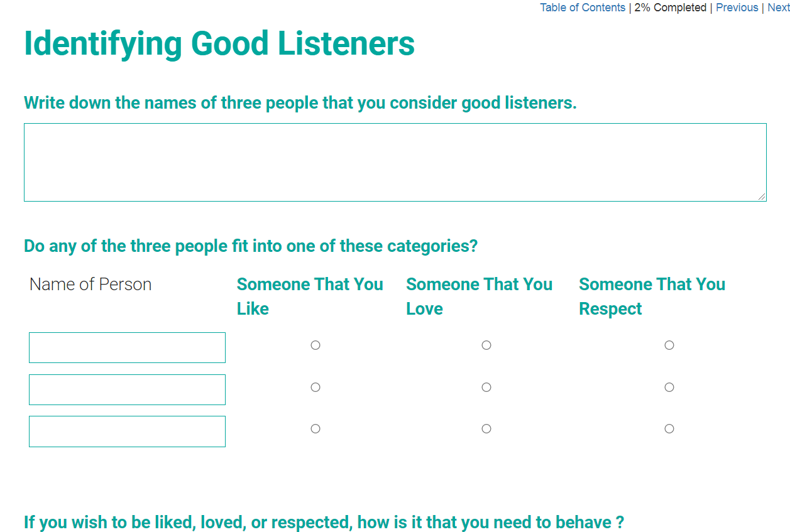Image resolution: width=790 pixels, height=532 pixels.
Task: Select 'Someone That You Like' for third person
Action: tap(315, 428)
